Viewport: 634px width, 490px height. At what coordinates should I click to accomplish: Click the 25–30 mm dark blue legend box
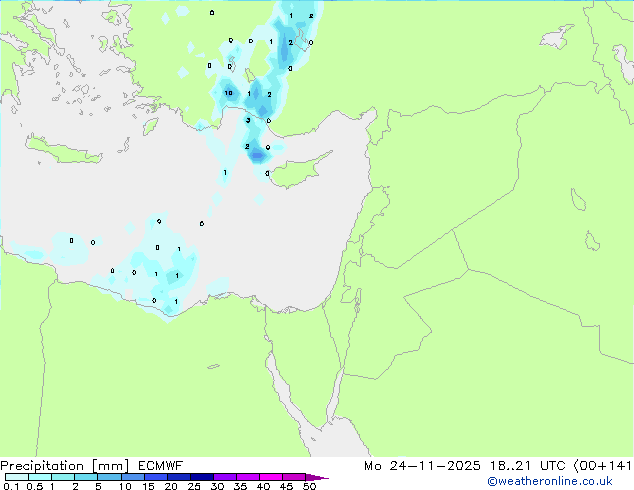[x=202, y=477]
